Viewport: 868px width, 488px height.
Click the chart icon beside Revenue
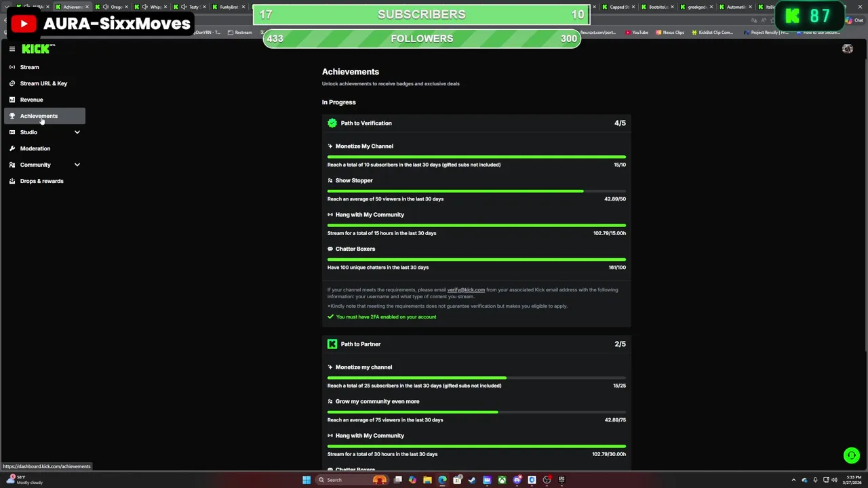12,100
